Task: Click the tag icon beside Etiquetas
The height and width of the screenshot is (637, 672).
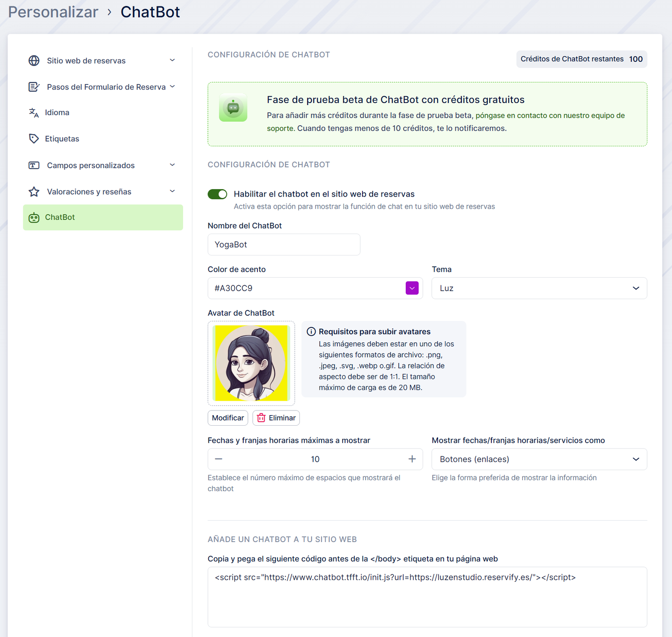Action: tap(34, 139)
